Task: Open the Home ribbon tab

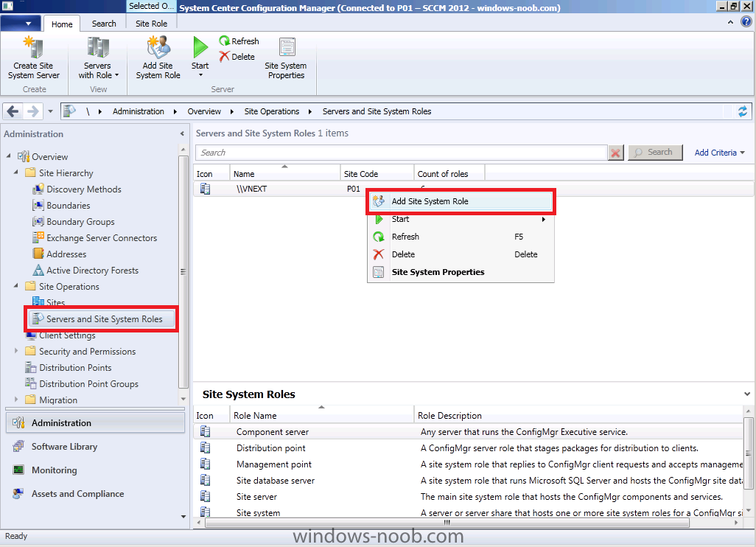Action: click(62, 24)
